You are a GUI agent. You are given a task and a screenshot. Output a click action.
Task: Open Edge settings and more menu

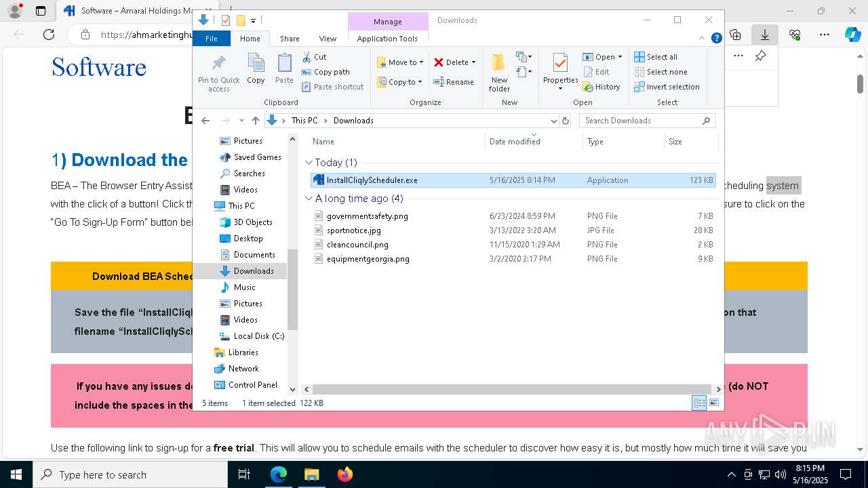(x=824, y=35)
